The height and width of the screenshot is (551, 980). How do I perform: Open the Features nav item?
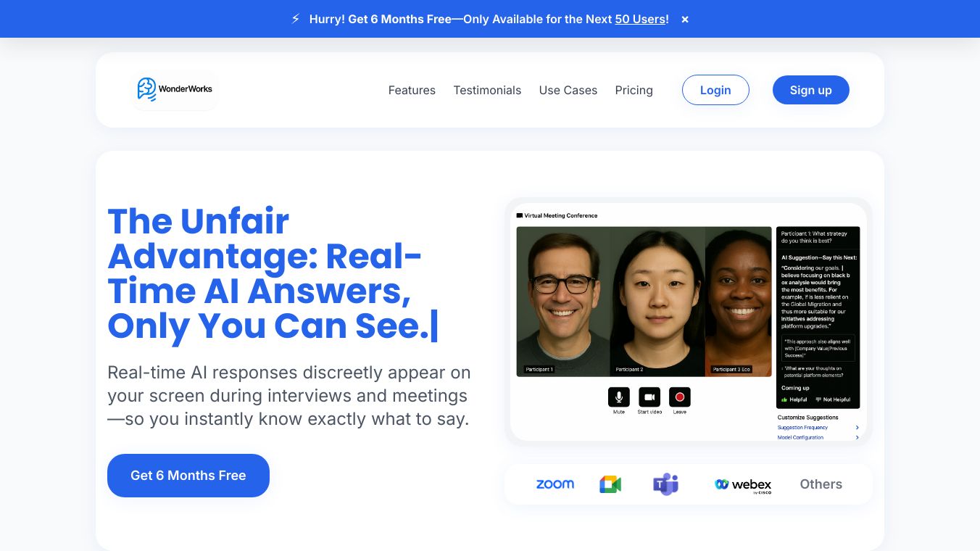click(x=412, y=90)
